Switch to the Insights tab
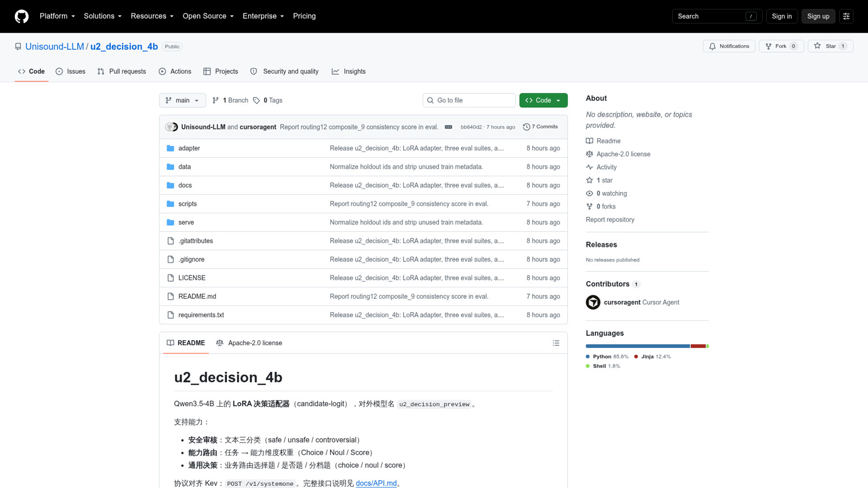Viewport: 868px width, 488px height. (349, 71)
